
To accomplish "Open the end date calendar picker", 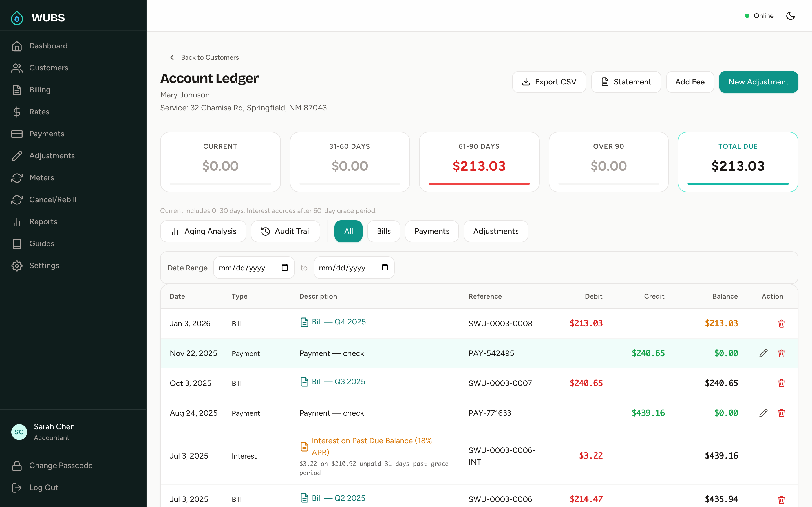I will point(385,267).
